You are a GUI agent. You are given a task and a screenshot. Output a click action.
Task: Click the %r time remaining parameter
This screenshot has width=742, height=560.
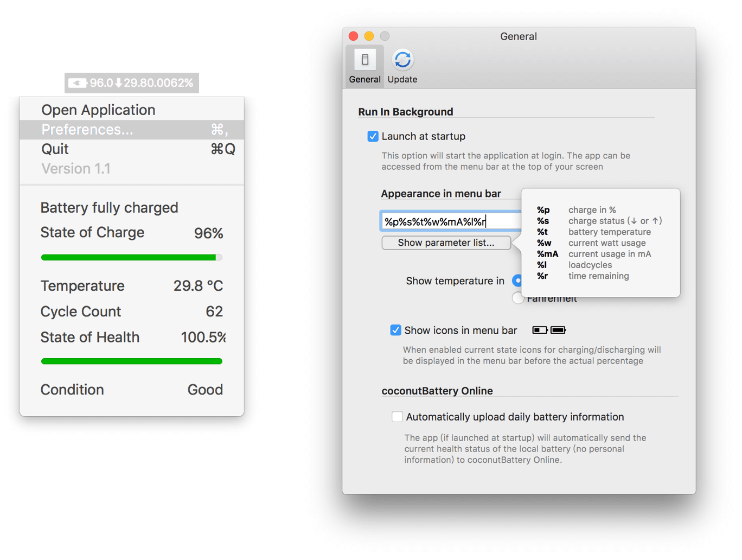coord(583,276)
